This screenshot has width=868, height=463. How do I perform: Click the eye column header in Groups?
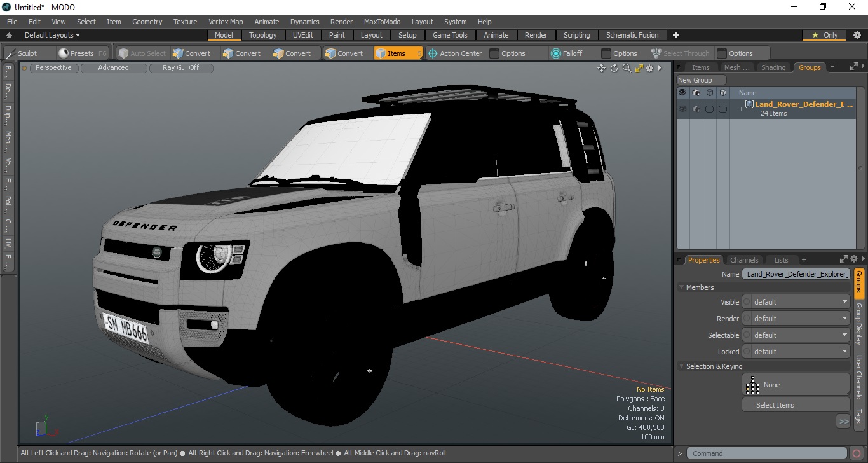click(682, 93)
